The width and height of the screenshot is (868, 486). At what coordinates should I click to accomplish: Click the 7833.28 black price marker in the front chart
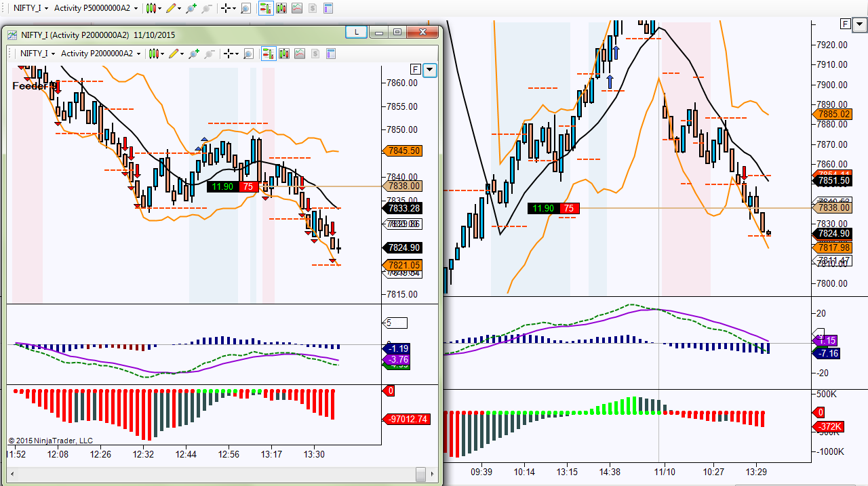(403, 208)
